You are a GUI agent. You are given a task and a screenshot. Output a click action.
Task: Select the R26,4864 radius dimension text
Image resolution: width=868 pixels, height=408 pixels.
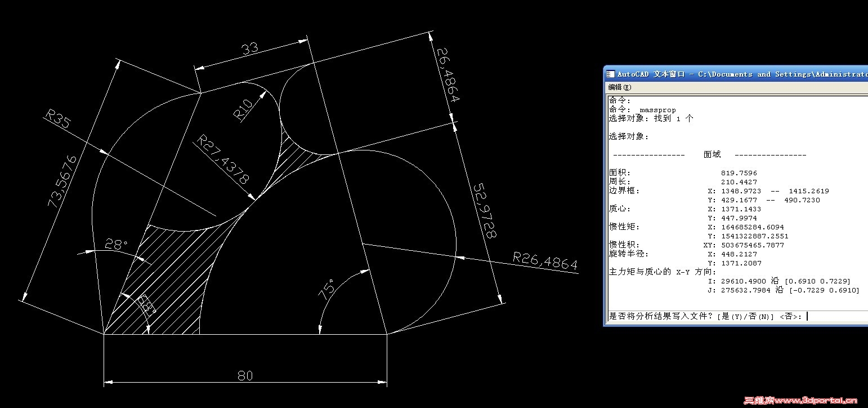545,262
